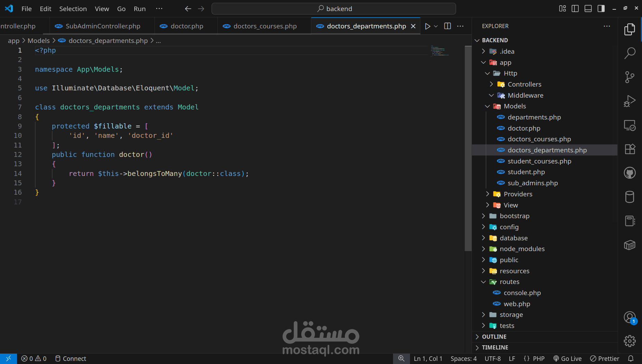Click the code minimap preview
This screenshot has height=364, width=642.
click(x=440, y=51)
